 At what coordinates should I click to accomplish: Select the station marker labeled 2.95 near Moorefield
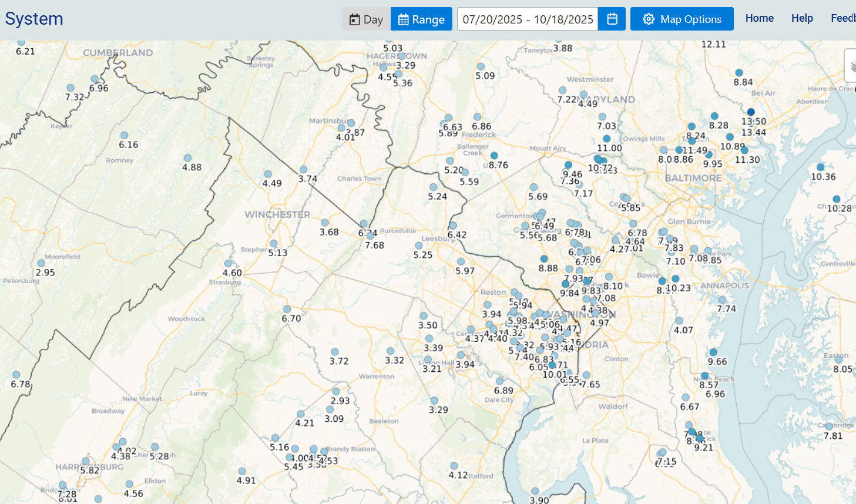41,263
